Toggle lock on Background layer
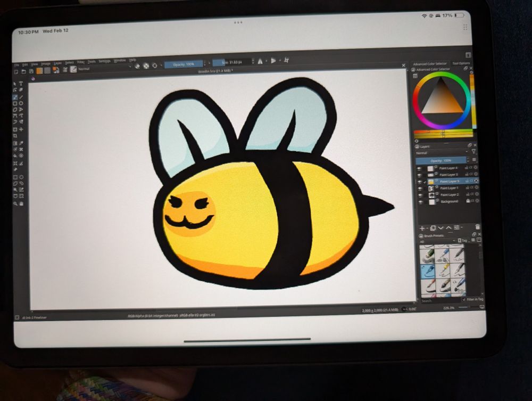Viewport: 532px width, 401px height. point(468,201)
